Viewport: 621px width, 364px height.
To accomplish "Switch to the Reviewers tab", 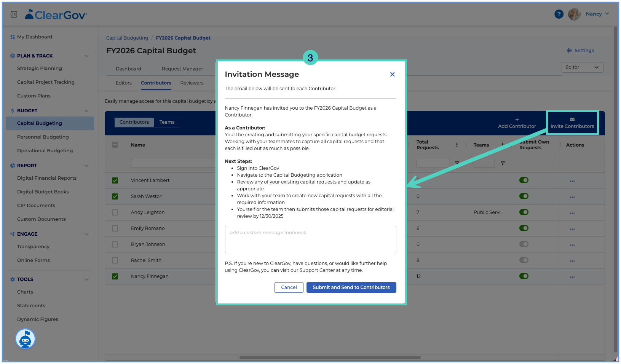I will pyautogui.click(x=192, y=83).
